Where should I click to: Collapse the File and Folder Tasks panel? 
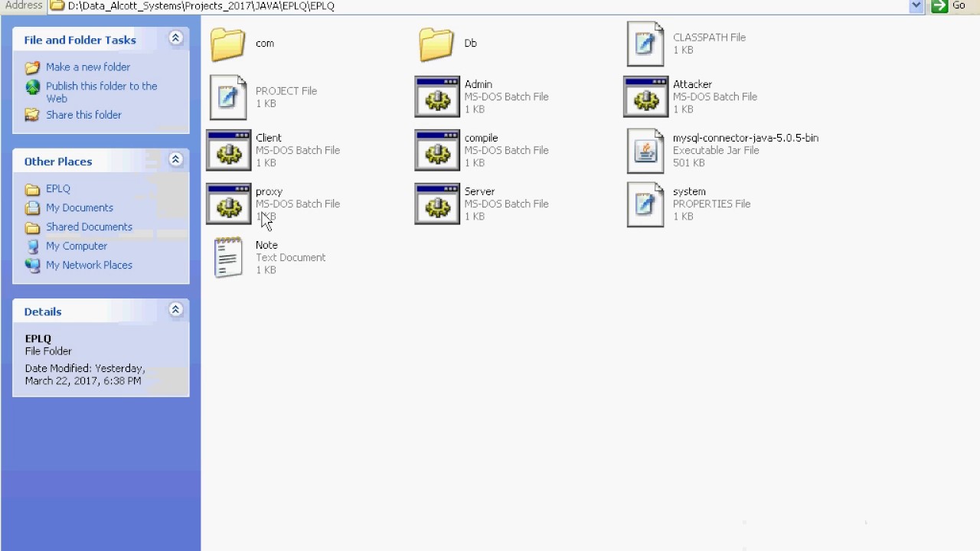point(175,38)
